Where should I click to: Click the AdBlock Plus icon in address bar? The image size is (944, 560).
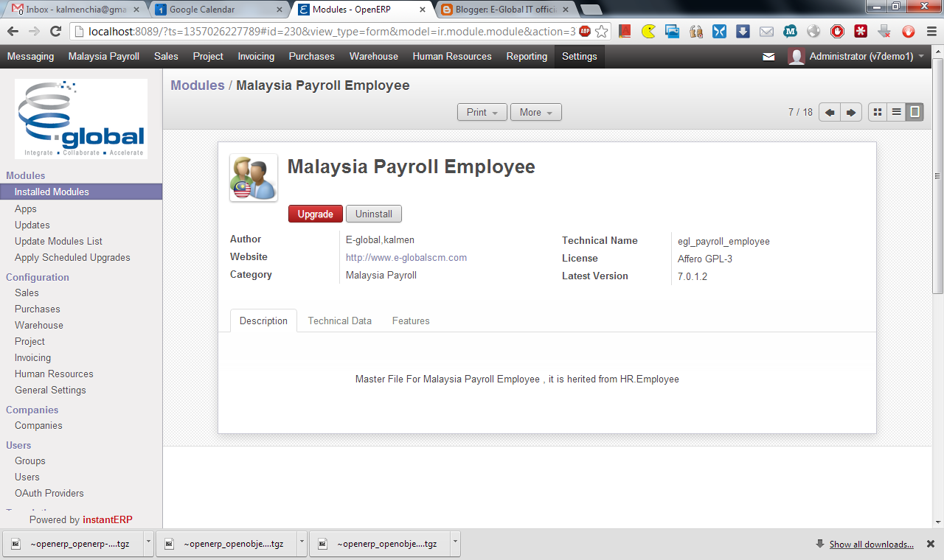tap(585, 31)
